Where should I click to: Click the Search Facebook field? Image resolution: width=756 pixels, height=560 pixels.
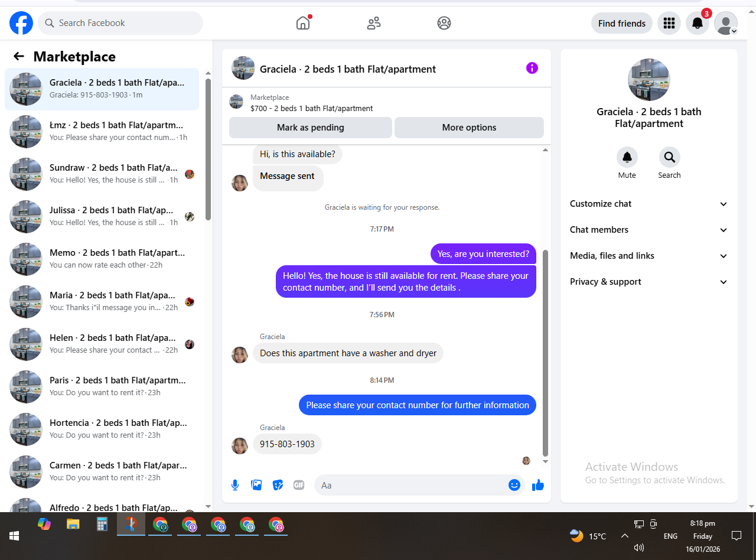[x=120, y=23]
